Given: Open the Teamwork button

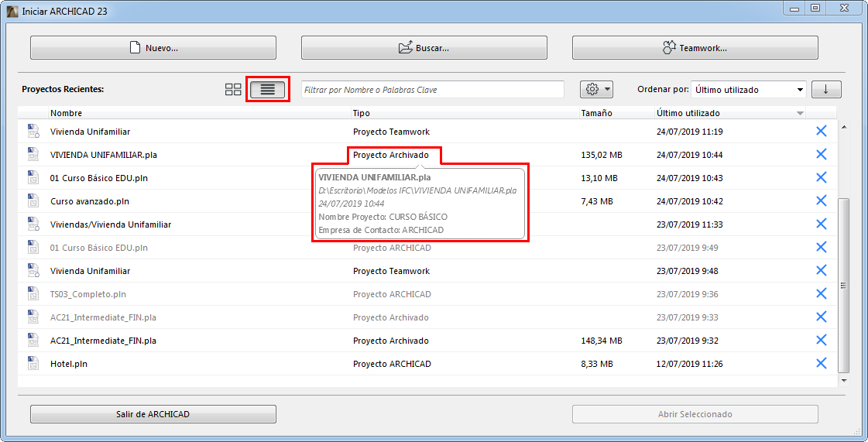Looking at the screenshot, I should click(x=695, y=47).
